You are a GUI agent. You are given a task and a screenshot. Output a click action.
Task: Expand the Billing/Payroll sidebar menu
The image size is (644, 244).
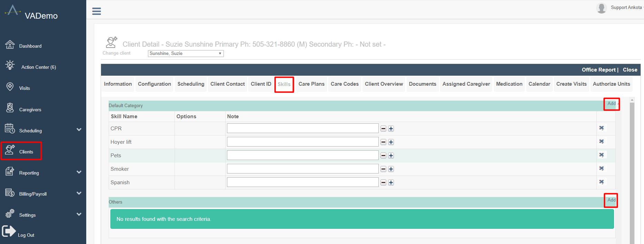(x=79, y=193)
